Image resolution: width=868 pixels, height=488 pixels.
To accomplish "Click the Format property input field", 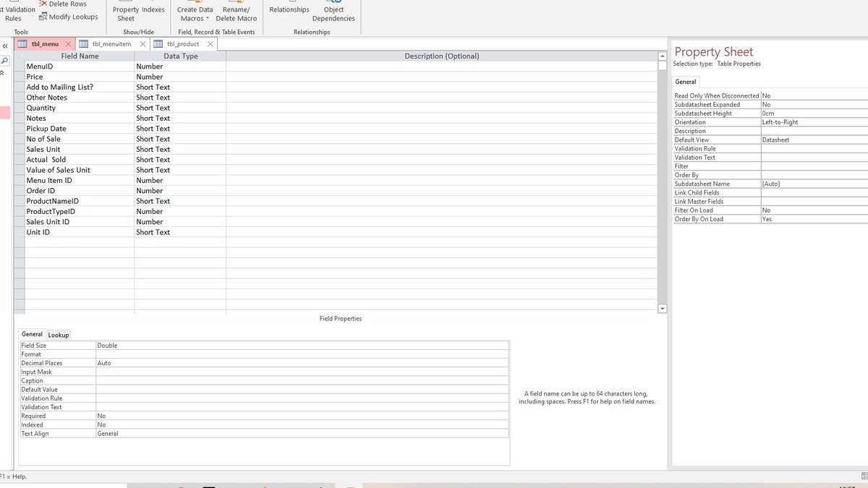I will pos(302,354).
